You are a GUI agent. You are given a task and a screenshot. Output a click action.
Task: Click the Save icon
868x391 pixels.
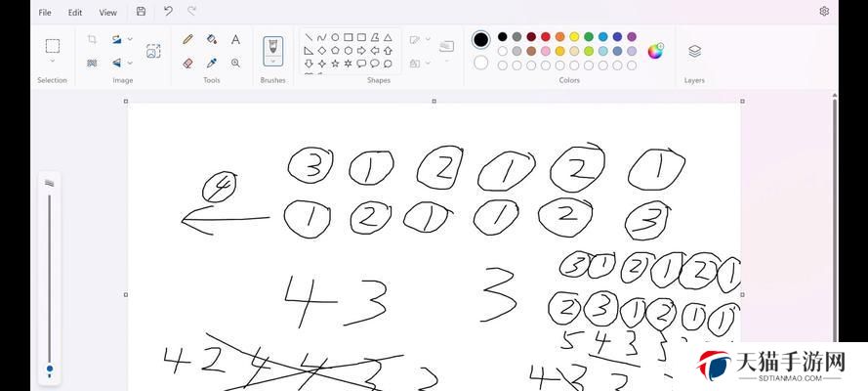point(142,12)
